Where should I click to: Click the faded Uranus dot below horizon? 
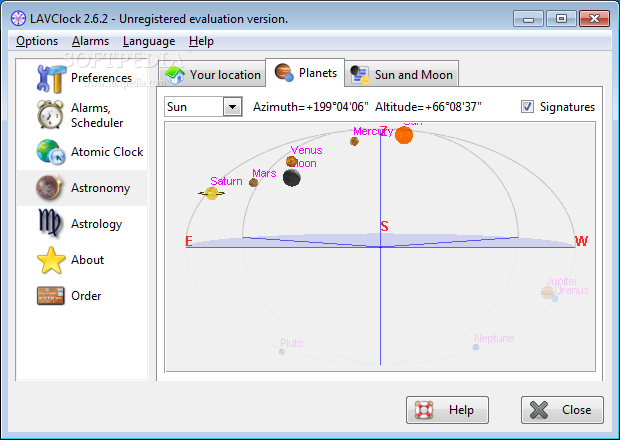[x=555, y=298]
